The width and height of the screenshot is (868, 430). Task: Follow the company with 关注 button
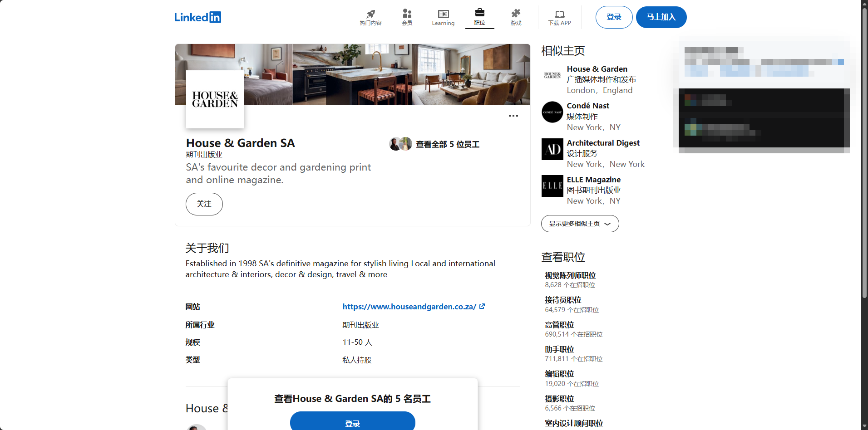pos(204,204)
